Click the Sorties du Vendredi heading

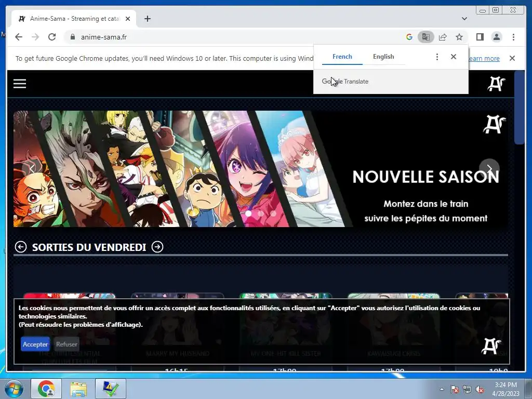tap(89, 247)
